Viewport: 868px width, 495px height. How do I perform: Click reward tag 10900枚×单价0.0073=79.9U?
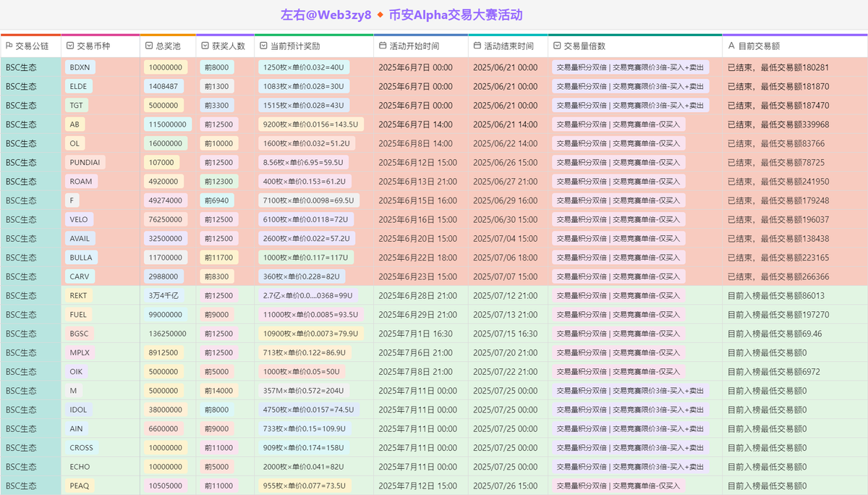coord(311,334)
